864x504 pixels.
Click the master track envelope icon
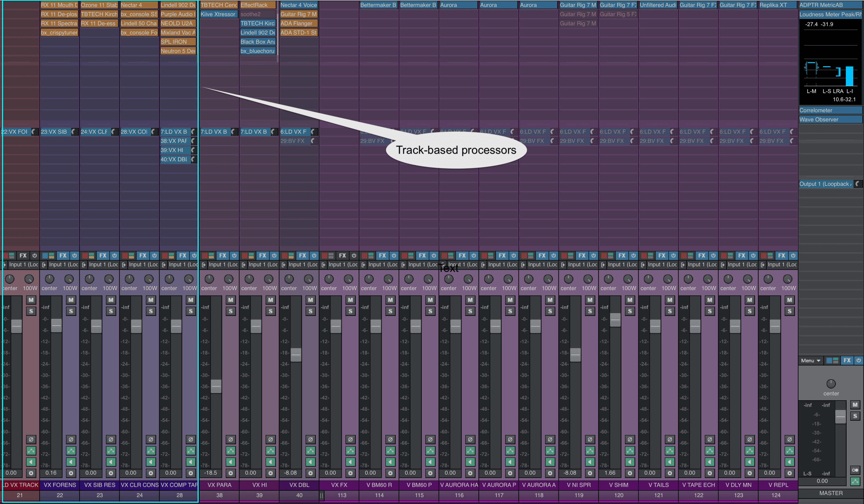click(855, 481)
